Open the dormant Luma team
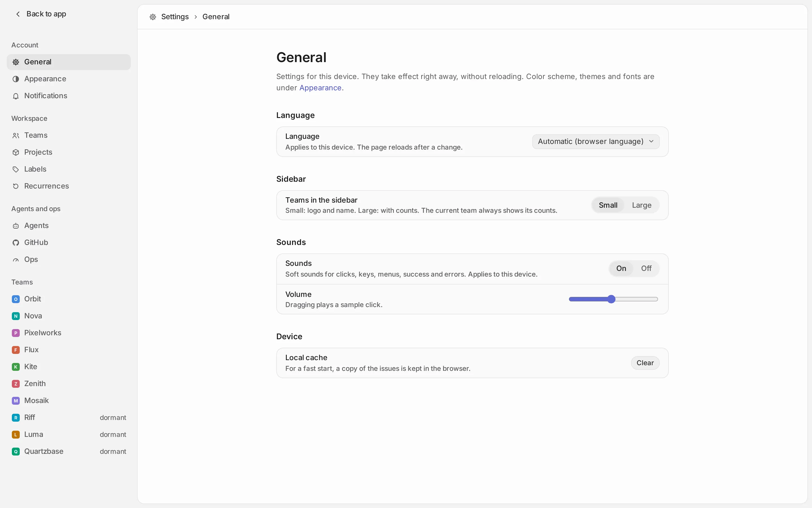Image resolution: width=812 pixels, height=508 pixels. (69, 434)
